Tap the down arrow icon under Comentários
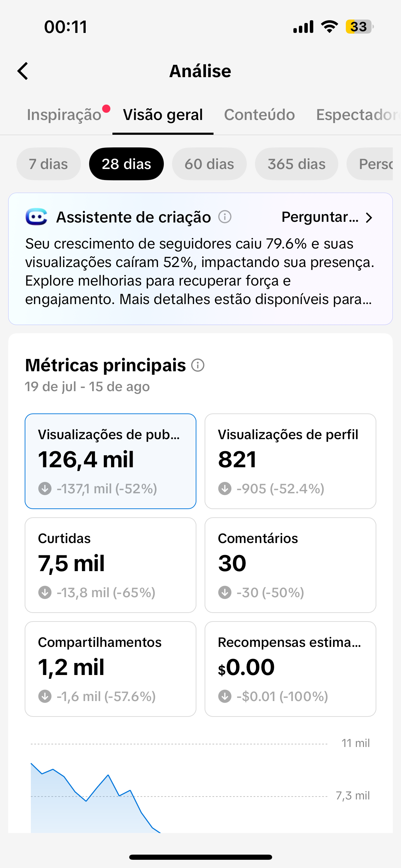Image resolution: width=401 pixels, height=868 pixels. coord(225,592)
